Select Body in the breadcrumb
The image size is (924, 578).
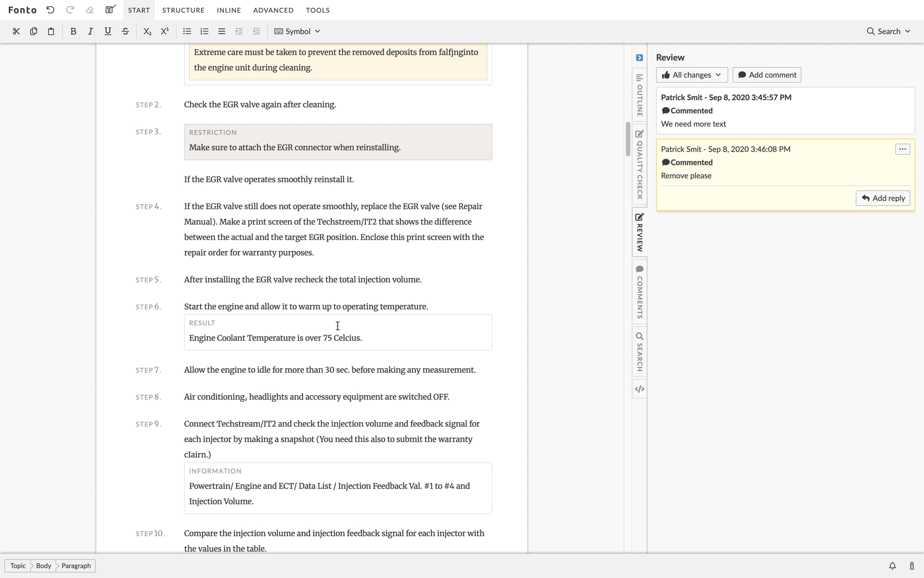[x=44, y=566]
